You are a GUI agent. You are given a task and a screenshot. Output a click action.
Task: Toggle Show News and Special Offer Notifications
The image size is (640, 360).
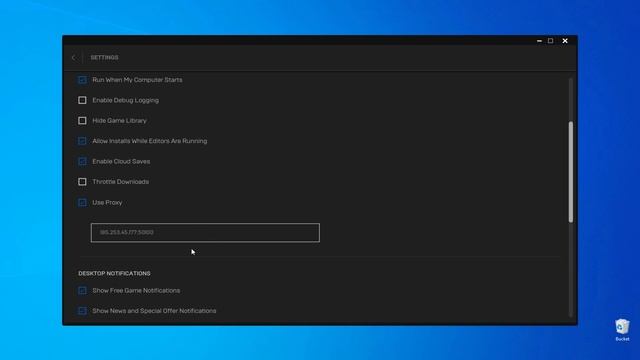point(82,311)
